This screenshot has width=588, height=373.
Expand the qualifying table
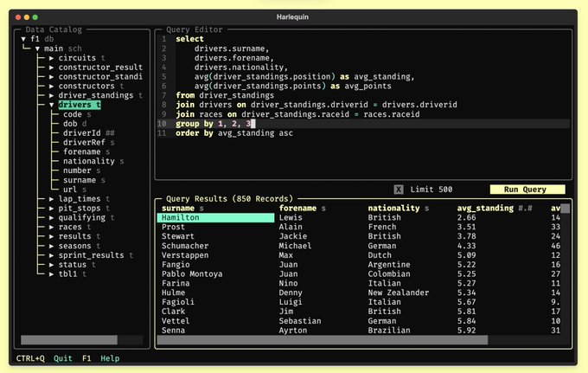[51, 217]
